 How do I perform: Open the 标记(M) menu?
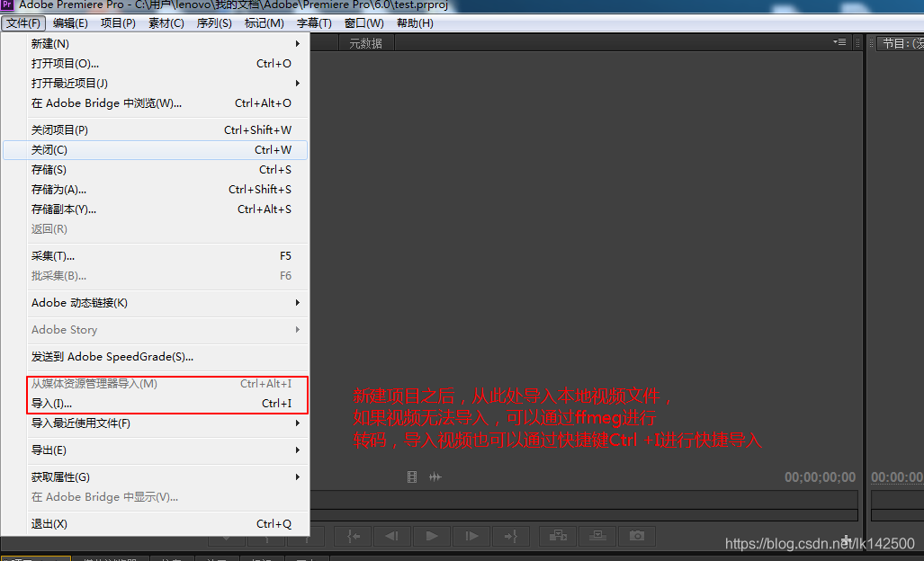click(x=264, y=23)
